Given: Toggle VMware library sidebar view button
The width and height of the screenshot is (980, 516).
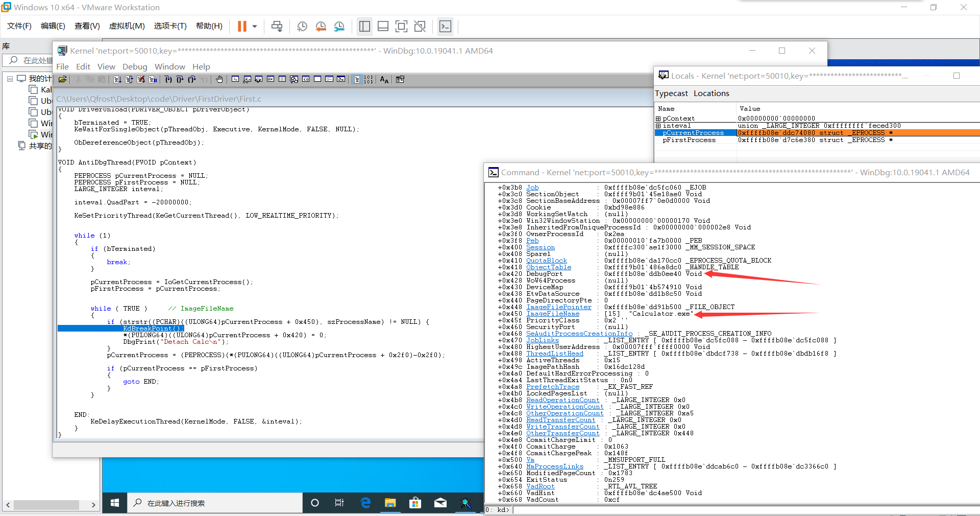Looking at the screenshot, I should pyautogui.click(x=364, y=27).
